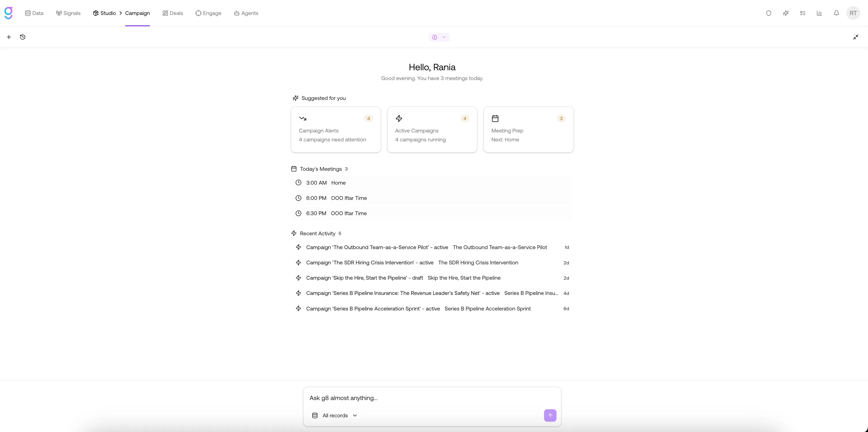The width and height of the screenshot is (868, 432).
Task: Open notifications via the bell icon
Action: pyautogui.click(x=836, y=13)
